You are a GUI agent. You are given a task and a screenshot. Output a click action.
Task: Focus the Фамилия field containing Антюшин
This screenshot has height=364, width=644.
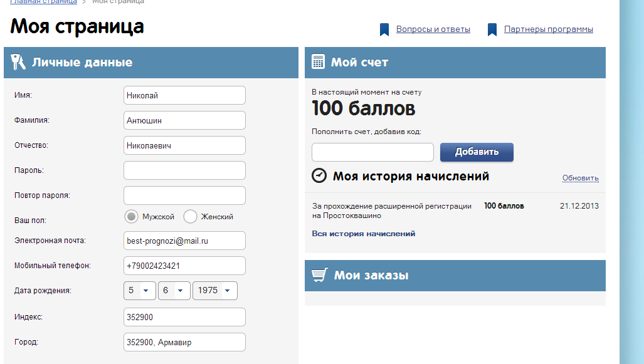tap(184, 120)
